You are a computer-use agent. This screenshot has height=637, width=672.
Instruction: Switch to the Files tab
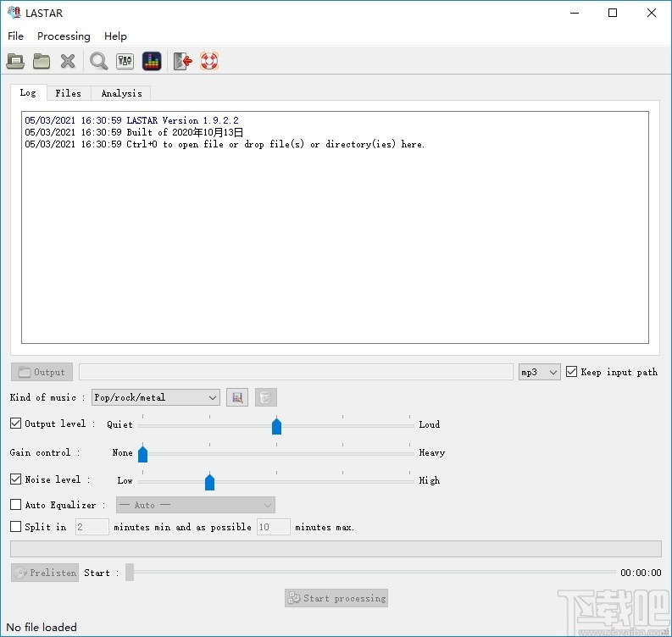tap(68, 93)
